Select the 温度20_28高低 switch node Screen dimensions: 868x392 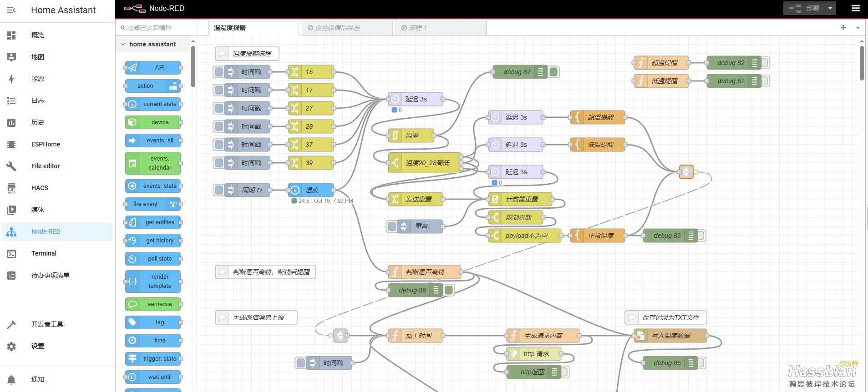pyautogui.click(x=425, y=163)
